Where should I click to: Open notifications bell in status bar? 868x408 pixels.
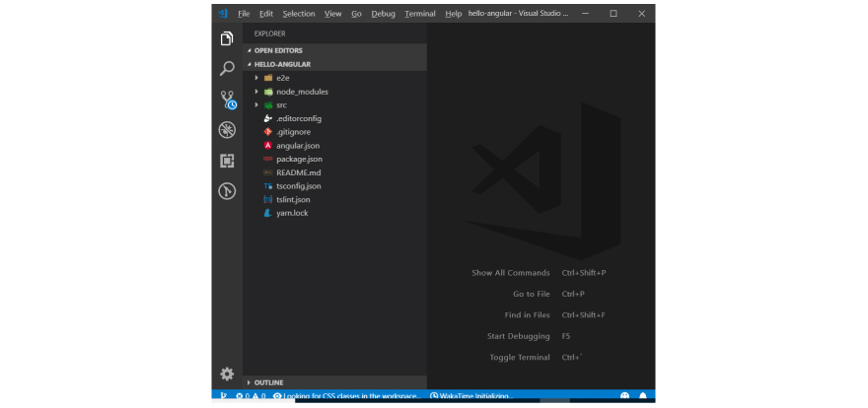[x=643, y=396]
